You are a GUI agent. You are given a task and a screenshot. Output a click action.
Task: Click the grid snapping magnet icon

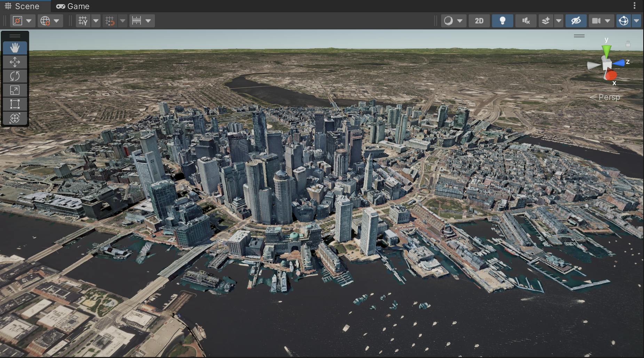pos(111,21)
